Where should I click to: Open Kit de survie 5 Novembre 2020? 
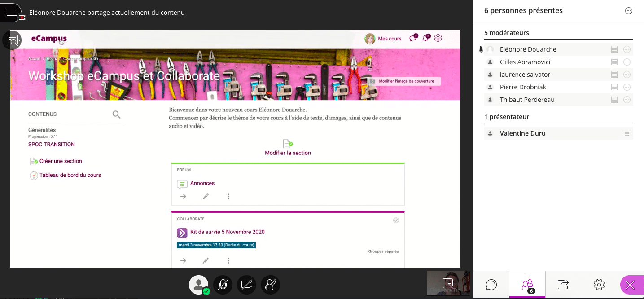tap(228, 232)
